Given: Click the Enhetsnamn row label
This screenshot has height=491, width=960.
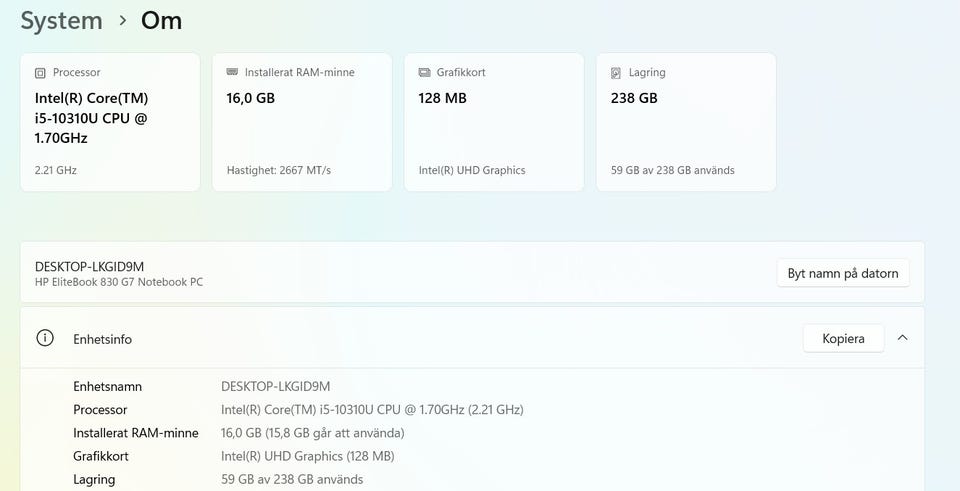Looking at the screenshot, I should [108, 386].
